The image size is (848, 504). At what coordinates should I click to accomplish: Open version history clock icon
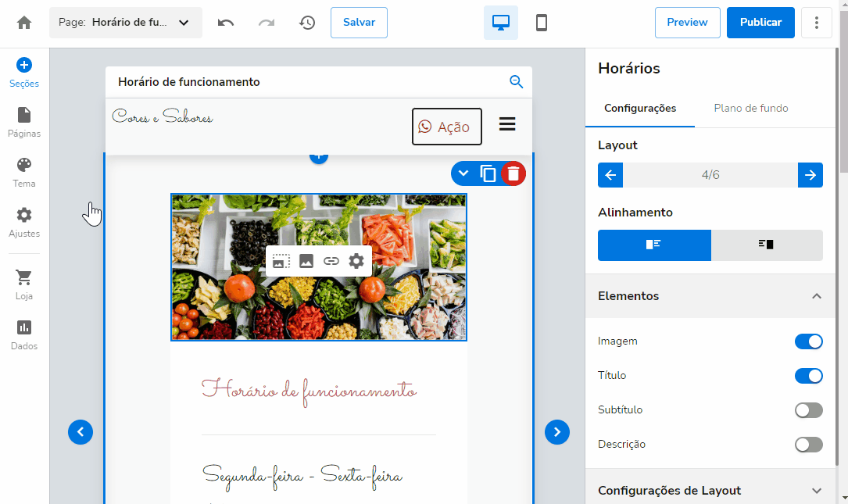click(x=307, y=23)
